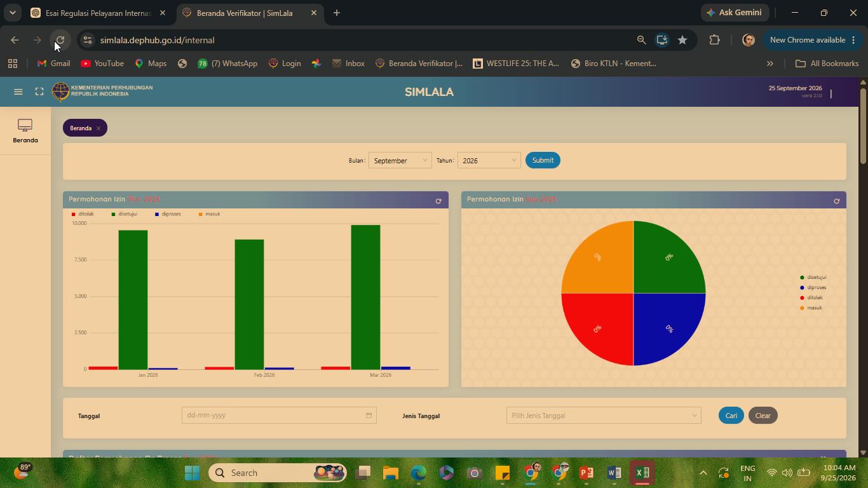Click the calendar icon in Tanggal field
Viewport: 868px width, 488px height.
369,416
